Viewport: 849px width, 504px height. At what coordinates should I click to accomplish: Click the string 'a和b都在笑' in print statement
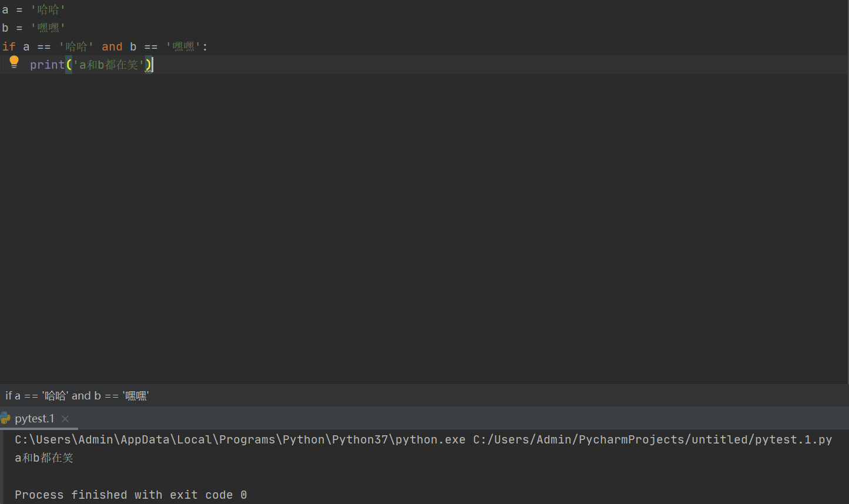click(x=109, y=65)
